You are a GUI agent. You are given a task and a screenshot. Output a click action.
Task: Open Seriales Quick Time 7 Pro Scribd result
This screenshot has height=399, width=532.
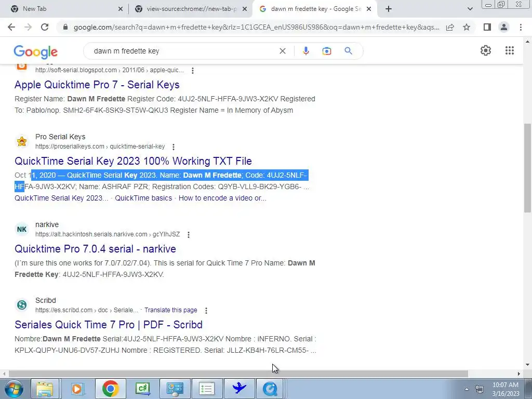click(109, 325)
